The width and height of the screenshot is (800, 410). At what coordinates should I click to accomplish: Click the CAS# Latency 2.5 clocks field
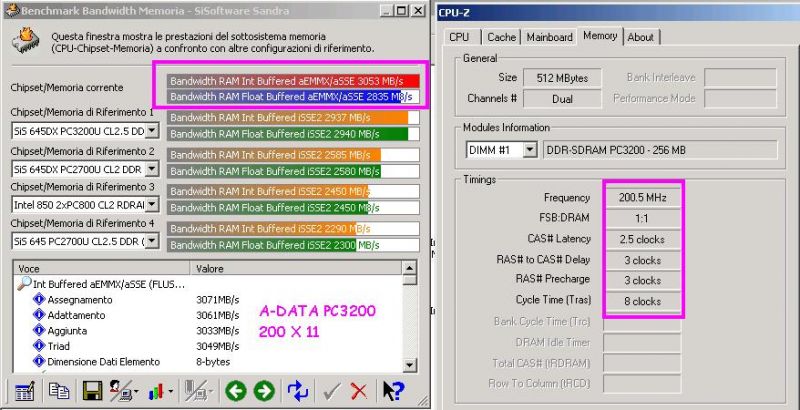coord(643,239)
